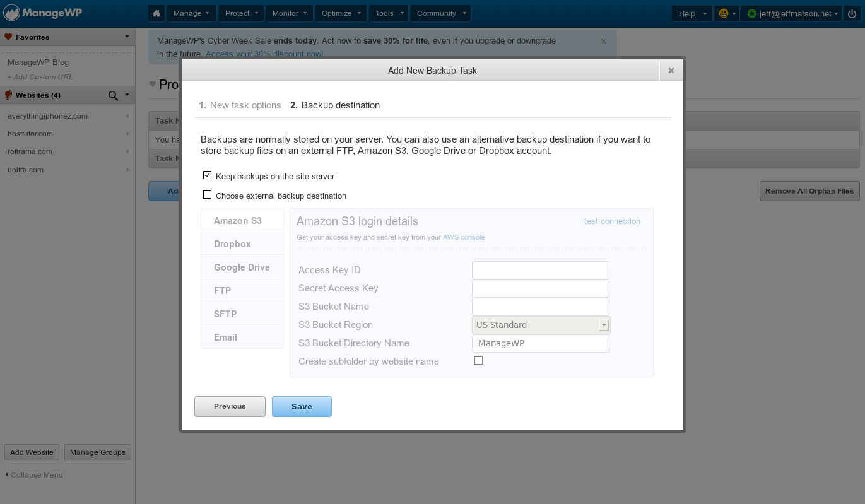The height and width of the screenshot is (504, 865).
Task: Click the test connection link
Action: click(612, 221)
